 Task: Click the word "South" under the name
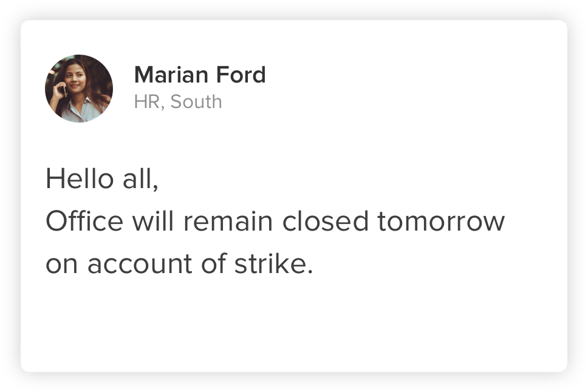pos(196,101)
